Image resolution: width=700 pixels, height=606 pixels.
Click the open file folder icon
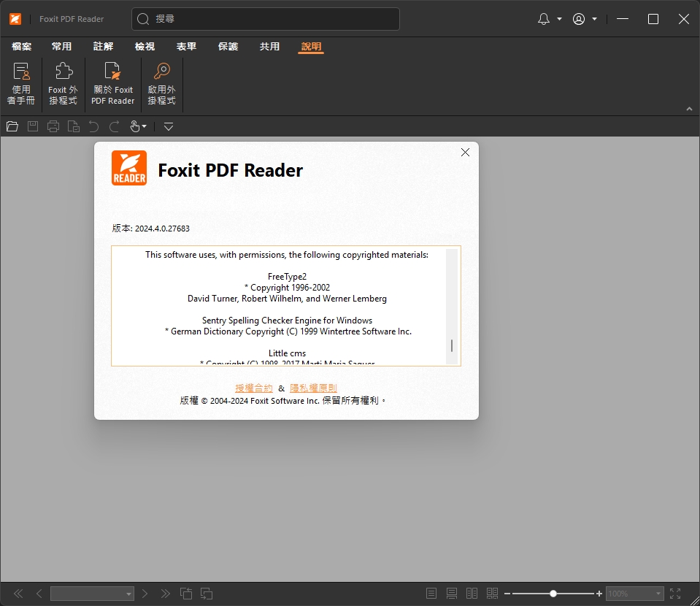(12, 127)
